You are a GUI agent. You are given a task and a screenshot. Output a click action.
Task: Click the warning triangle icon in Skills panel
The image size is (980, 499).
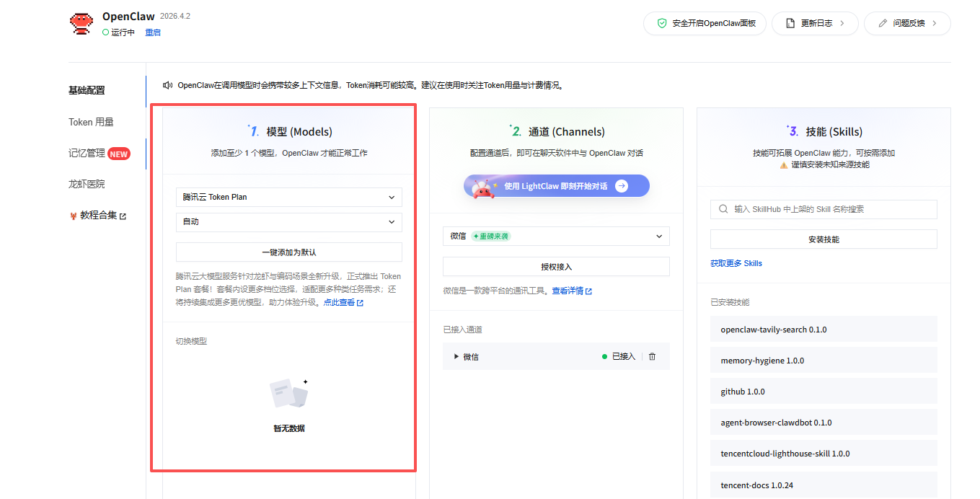(784, 164)
